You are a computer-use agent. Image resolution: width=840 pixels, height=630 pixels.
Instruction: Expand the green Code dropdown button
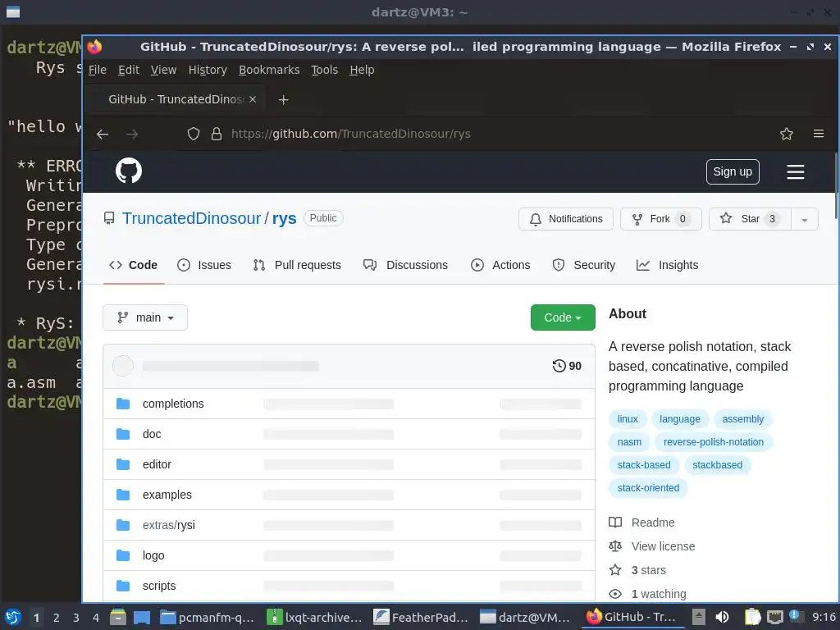[563, 317]
